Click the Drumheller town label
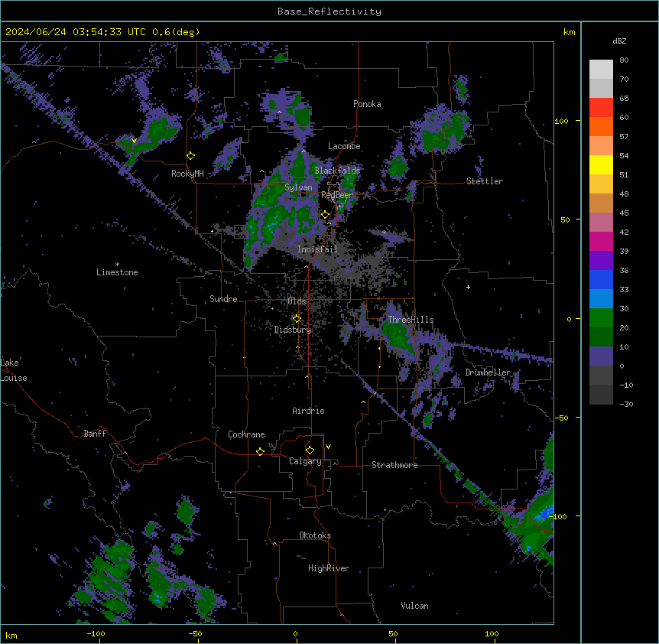The width and height of the screenshot is (659, 644). click(x=488, y=372)
